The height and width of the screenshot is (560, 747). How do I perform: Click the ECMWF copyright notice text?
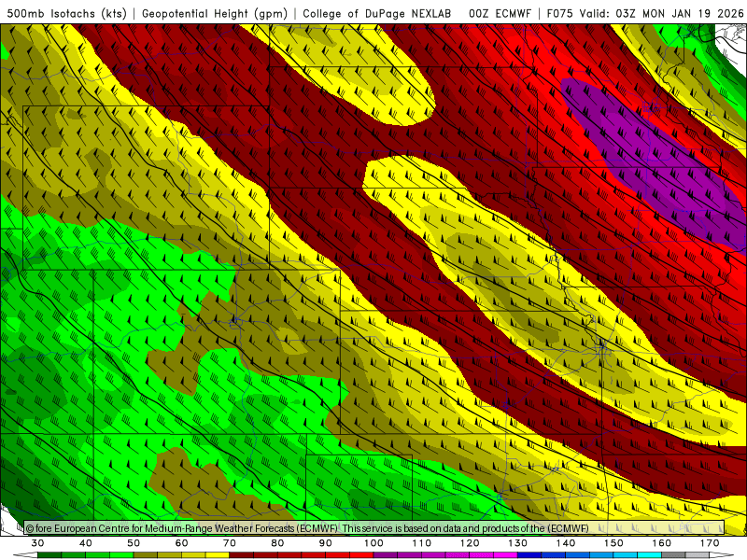pyautogui.click(x=307, y=528)
